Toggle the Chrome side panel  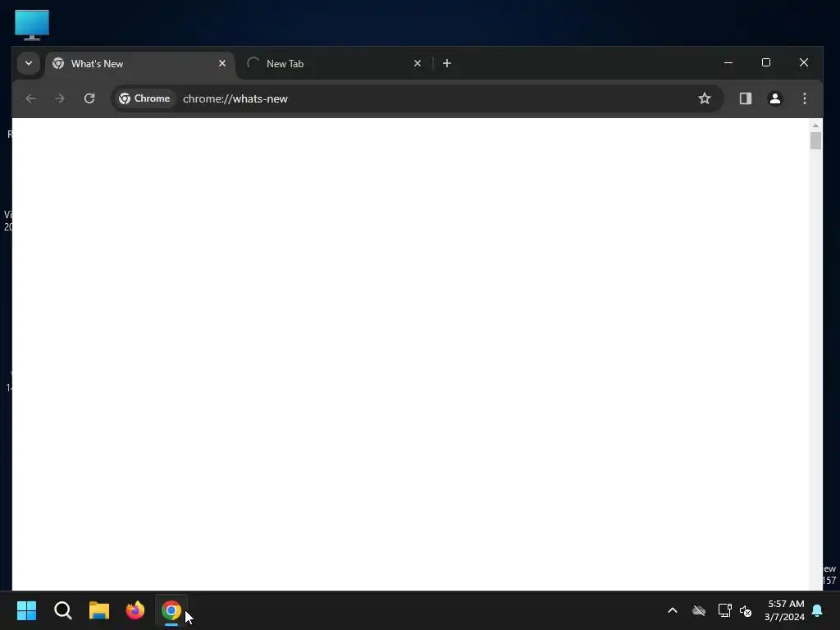pyautogui.click(x=746, y=98)
